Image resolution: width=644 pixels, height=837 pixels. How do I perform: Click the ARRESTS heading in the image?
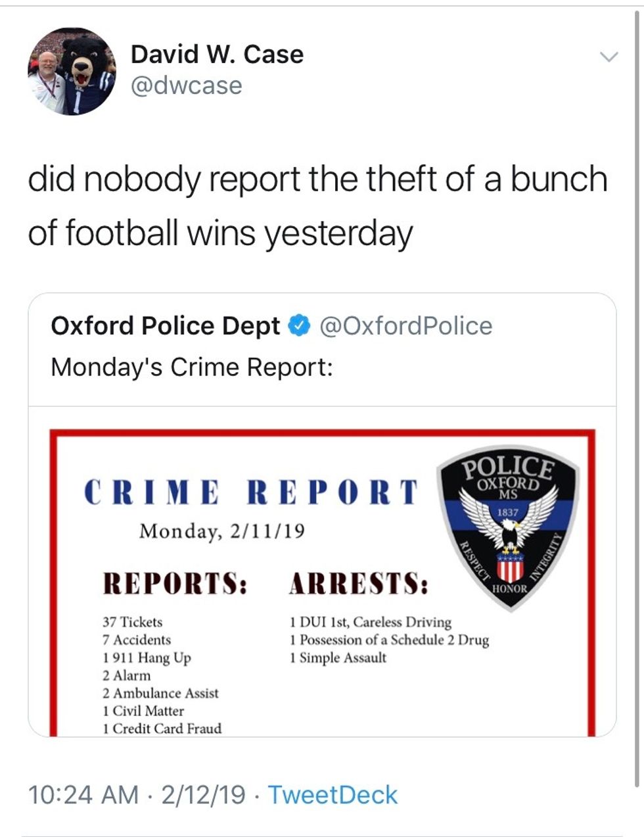click(x=359, y=583)
